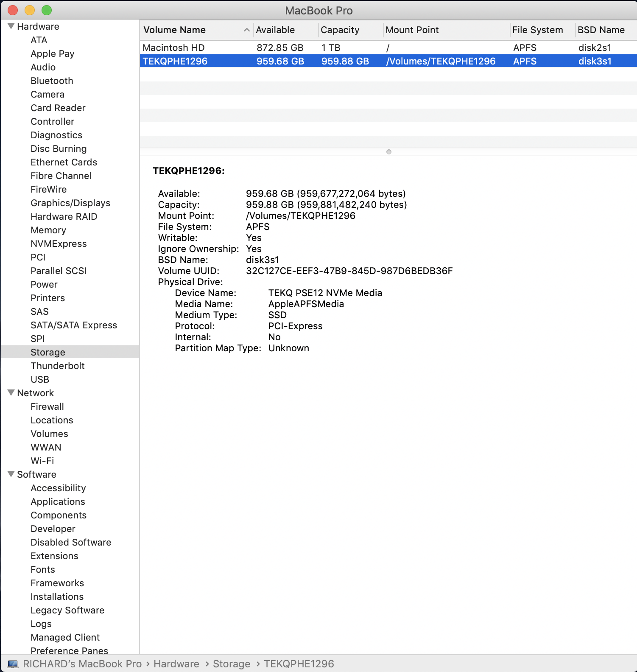
Task: Select Legacy Software in the sidebar
Action: pyautogui.click(x=67, y=610)
